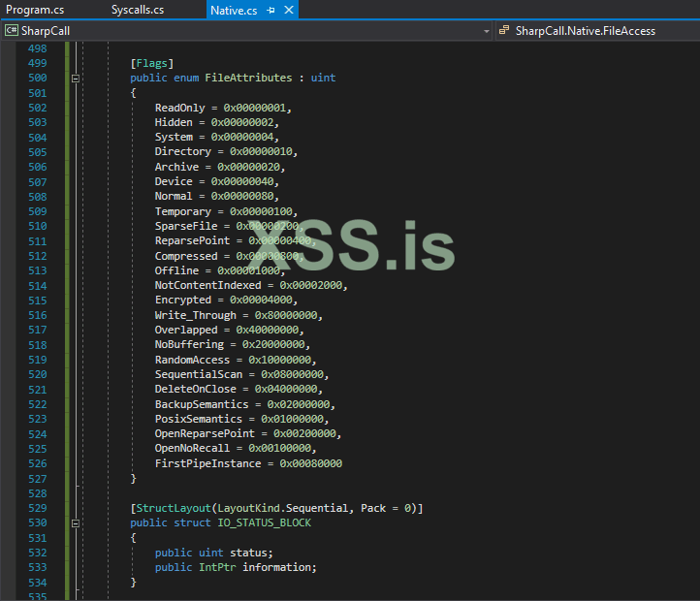Image resolution: width=700 pixels, height=601 pixels.
Task: Click the value 0x80000000
Action: 286,315
